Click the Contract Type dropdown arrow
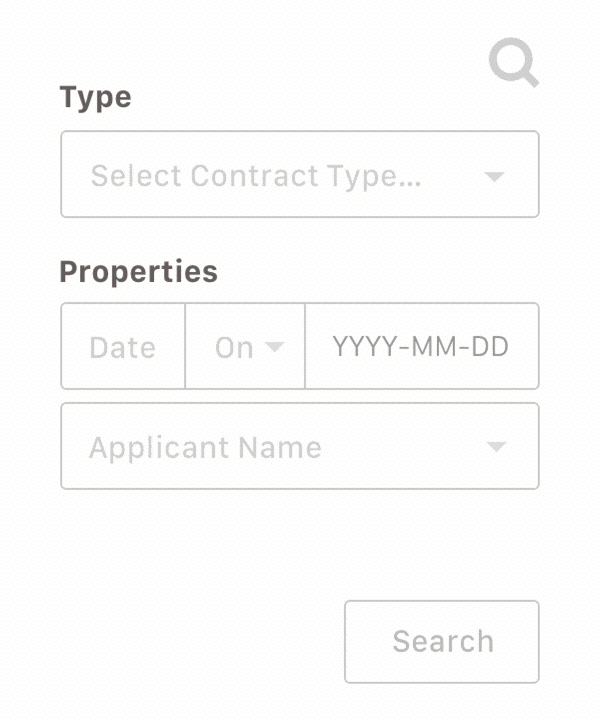The height and width of the screenshot is (720, 600). (494, 176)
